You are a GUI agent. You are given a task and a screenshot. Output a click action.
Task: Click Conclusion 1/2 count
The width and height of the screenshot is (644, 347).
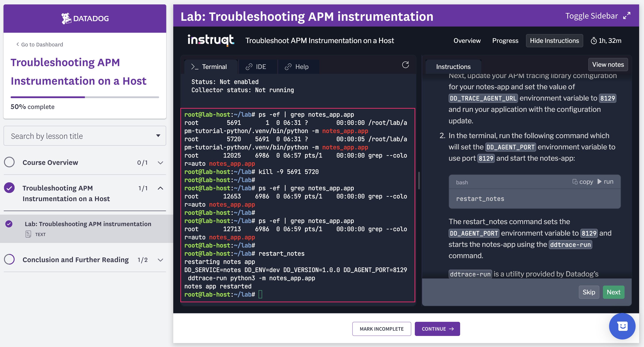(143, 260)
